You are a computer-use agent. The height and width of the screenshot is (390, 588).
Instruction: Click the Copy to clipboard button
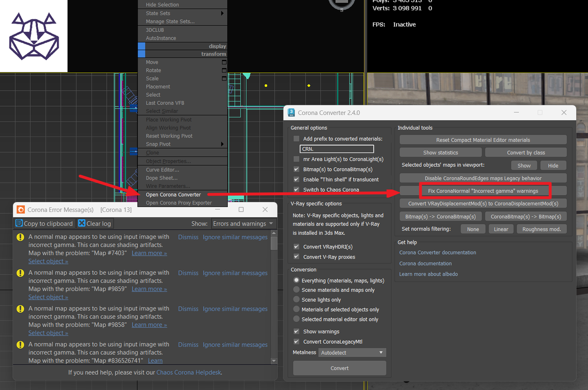[45, 223]
